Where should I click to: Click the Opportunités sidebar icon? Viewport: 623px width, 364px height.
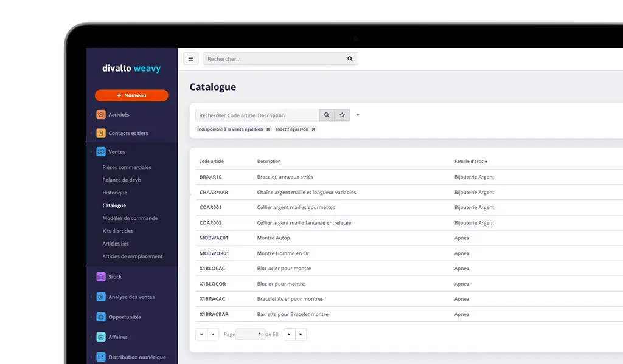pyautogui.click(x=101, y=317)
